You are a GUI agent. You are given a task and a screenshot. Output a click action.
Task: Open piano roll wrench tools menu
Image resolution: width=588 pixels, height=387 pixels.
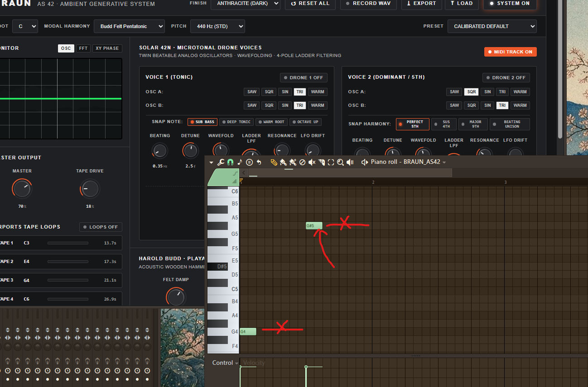221,162
